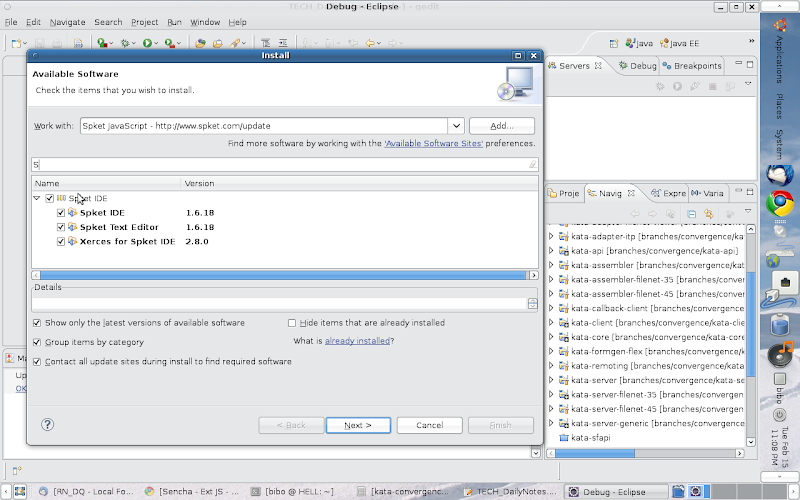Open the Window menu
Image resolution: width=800 pixels, height=500 pixels.
[205, 22]
